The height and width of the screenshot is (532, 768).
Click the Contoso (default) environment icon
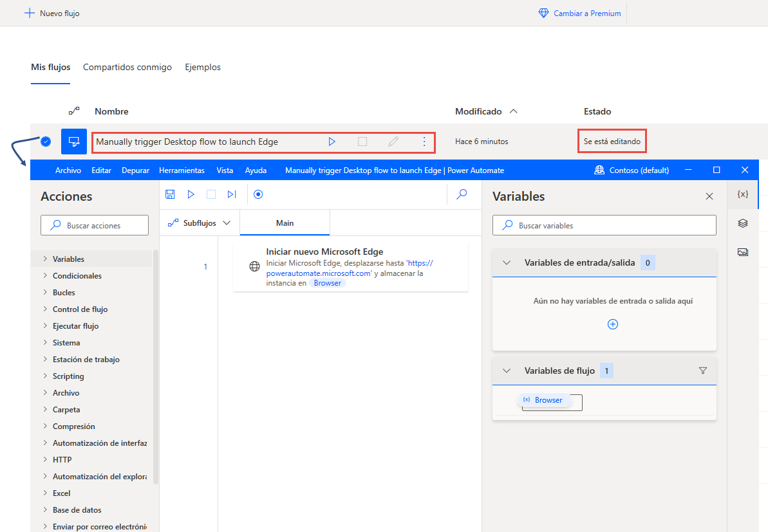point(599,170)
